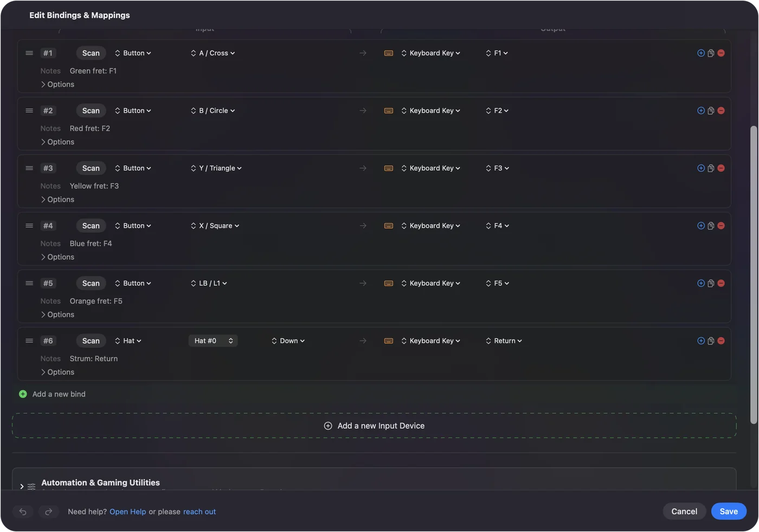Expand the Automation & Gaming Utilities section
The image size is (759, 532).
(x=22, y=486)
